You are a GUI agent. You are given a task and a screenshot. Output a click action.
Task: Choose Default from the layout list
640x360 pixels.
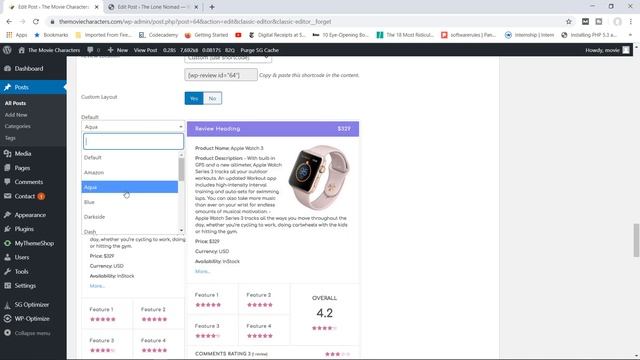[x=130, y=158]
